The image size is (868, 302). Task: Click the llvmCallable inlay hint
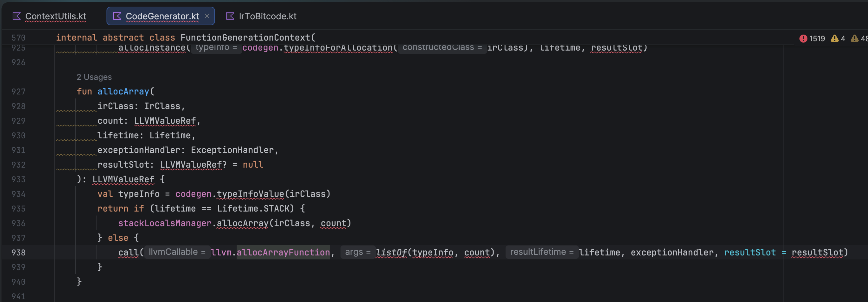(177, 252)
